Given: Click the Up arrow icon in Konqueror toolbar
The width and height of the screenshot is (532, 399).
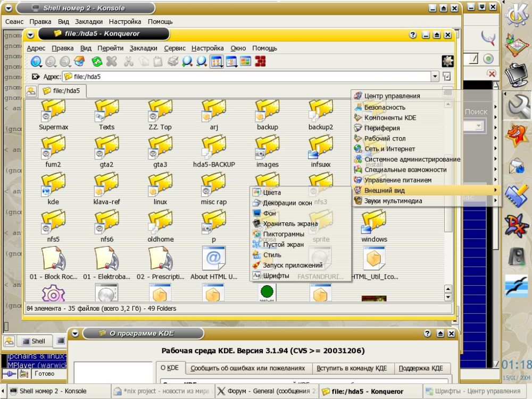Looking at the screenshot, I should [x=36, y=62].
